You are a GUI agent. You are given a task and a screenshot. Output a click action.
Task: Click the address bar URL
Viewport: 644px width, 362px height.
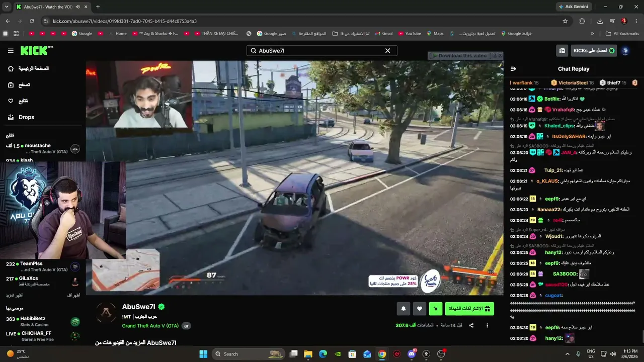(124, 21)
